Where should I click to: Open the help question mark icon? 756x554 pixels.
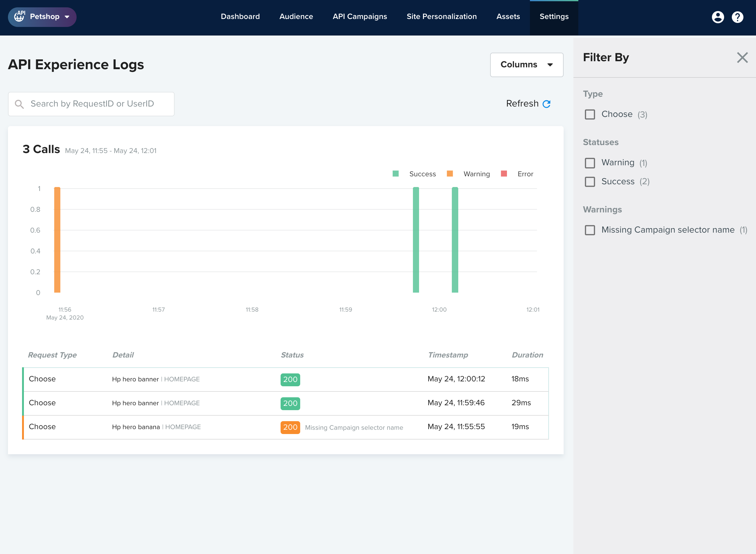click(737, 17)
